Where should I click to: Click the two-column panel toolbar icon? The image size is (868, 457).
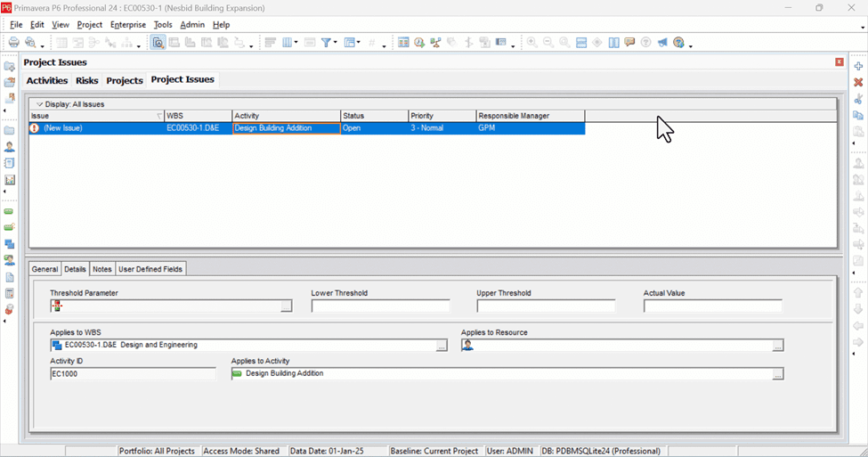point(613,43)
